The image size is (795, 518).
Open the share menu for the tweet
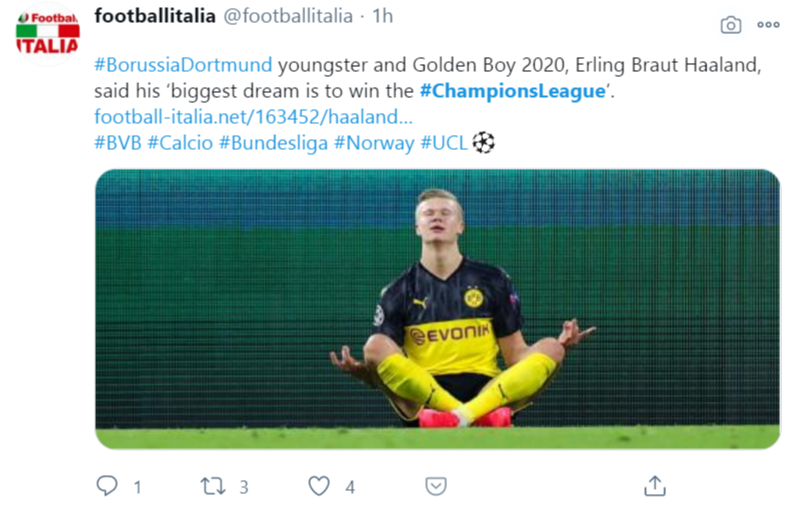654,486
